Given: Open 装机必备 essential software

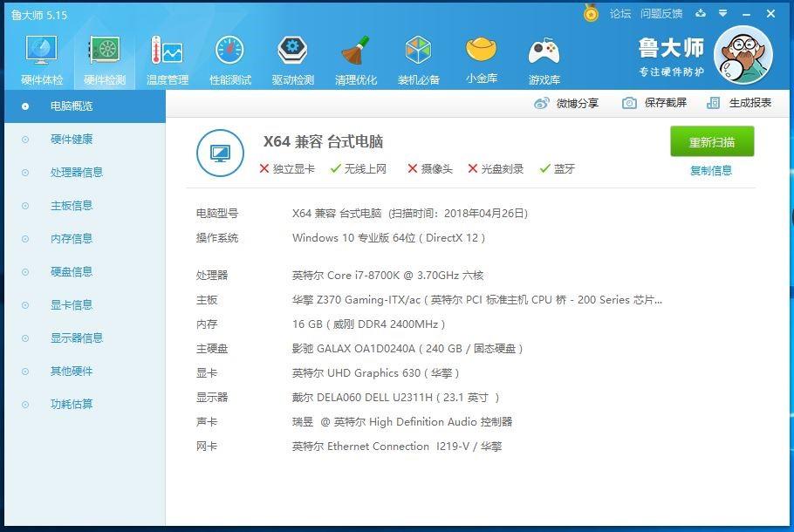Looking at the screenshot, I should (x=418, y=60).
